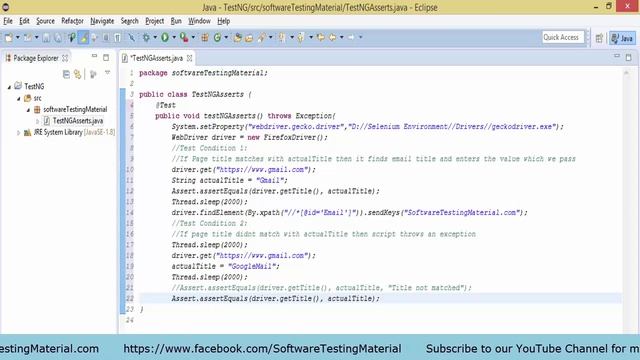The width and height of the screenshot is (640, 360).
Task: Click the green Run button
Action: coord(165,38)
